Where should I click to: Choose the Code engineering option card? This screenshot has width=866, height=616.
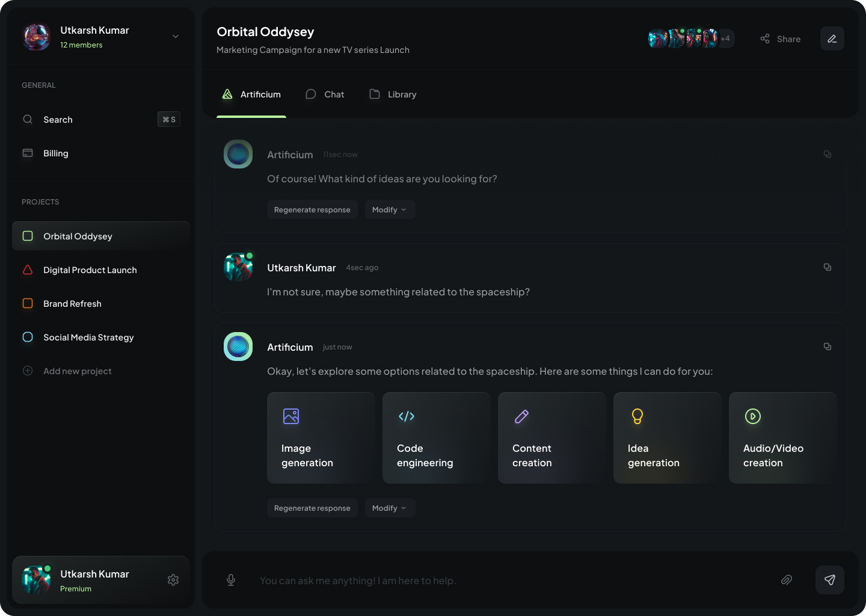(436, 438)
